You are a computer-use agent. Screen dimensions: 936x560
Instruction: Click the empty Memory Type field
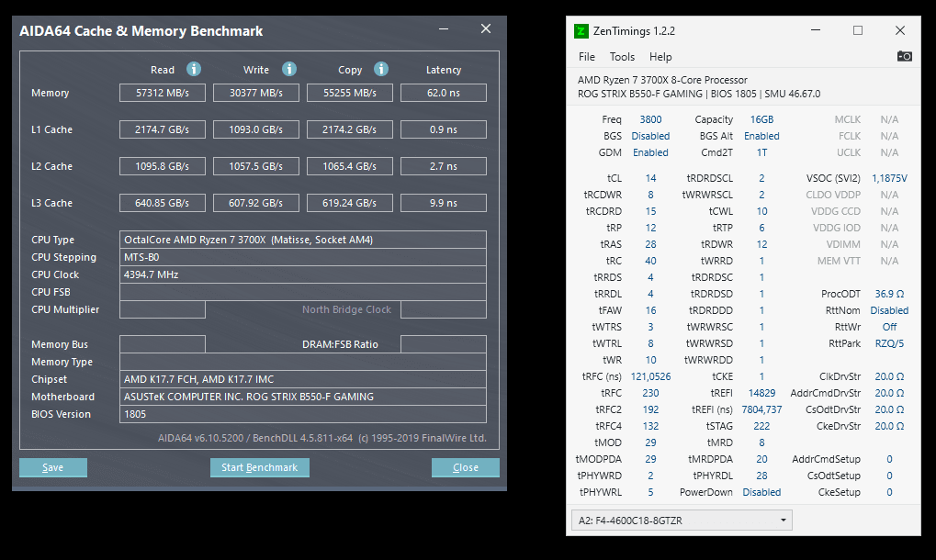302,362
